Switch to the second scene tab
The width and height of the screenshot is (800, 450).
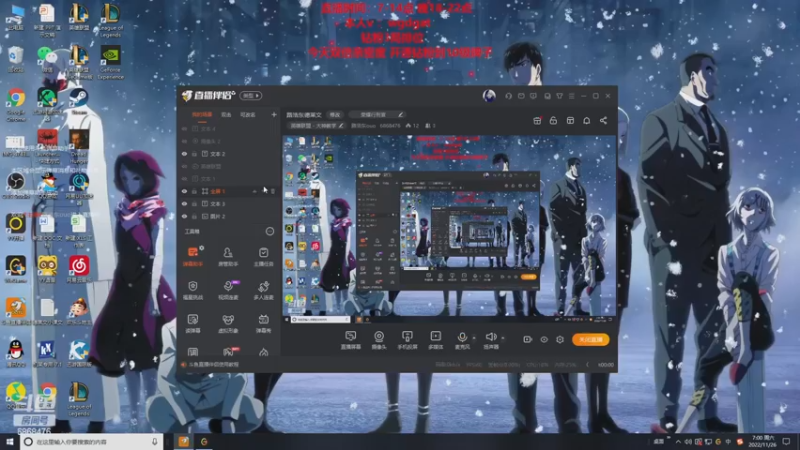pyautogui.click(x=226, y=115)
